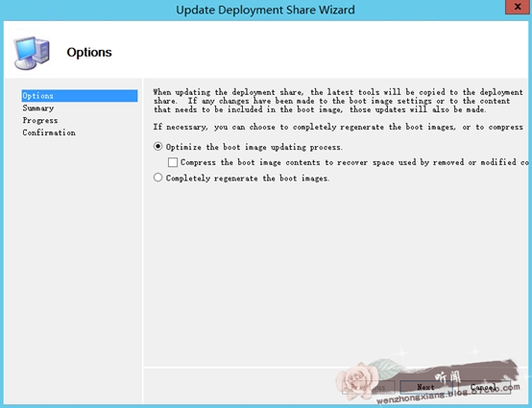Viewport: 532px width, 408px height.
Task: Click the 'If necessary, you can choose' sentence
Action: point(338,127)
